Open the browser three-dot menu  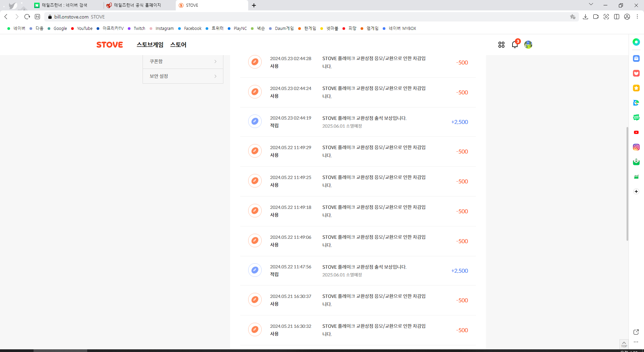pyautogui.click(x=637, y=17)
